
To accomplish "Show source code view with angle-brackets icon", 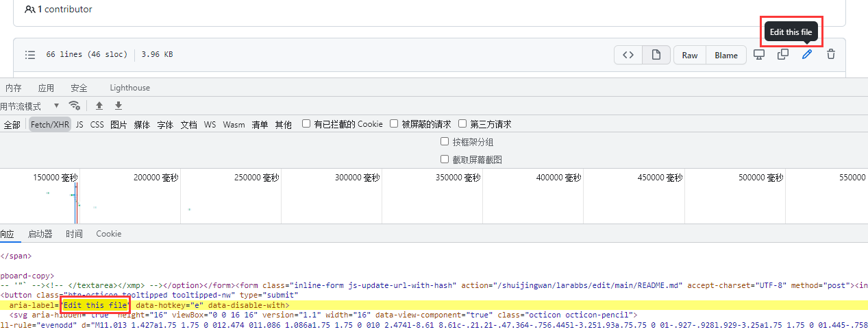I will point(628,56).
